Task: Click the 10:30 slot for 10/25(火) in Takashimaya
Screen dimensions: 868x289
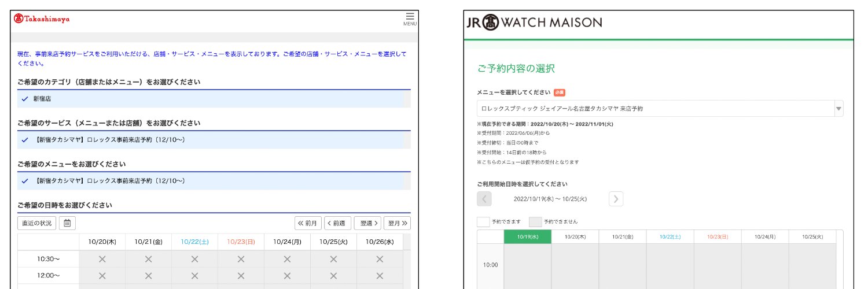Action: click(x=334, y=259)
